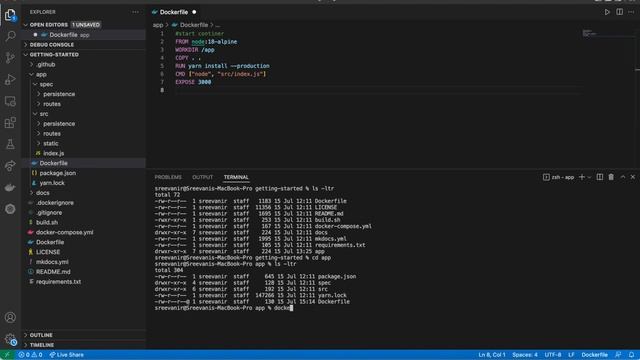This screenshot has height=360, width=640.
Task: Open the Extensions view
Action: 10,122
